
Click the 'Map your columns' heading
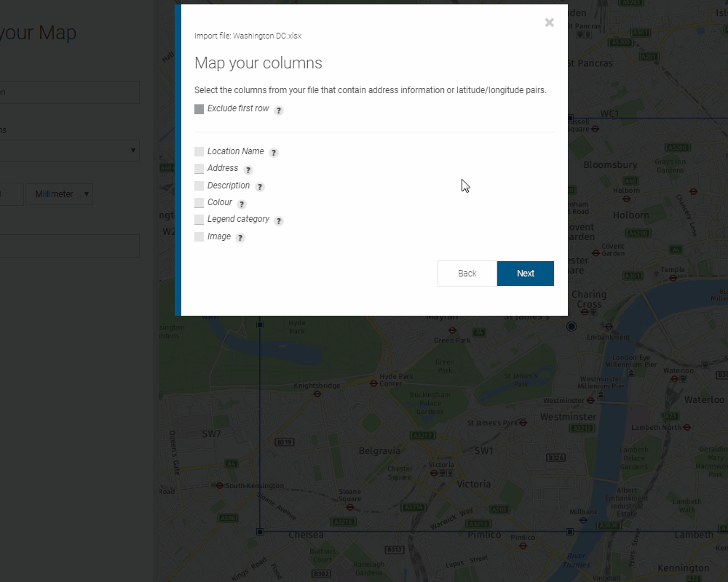(x=258, y=63)
